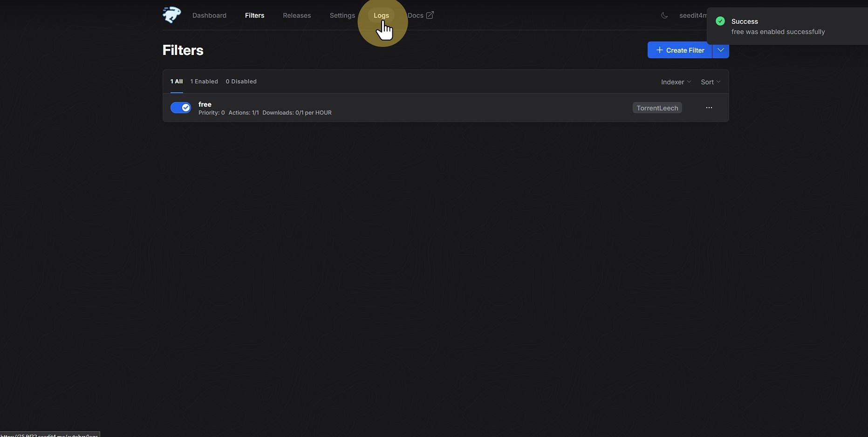
Task: Click the Filters page heading
Action: pos(183,50)
